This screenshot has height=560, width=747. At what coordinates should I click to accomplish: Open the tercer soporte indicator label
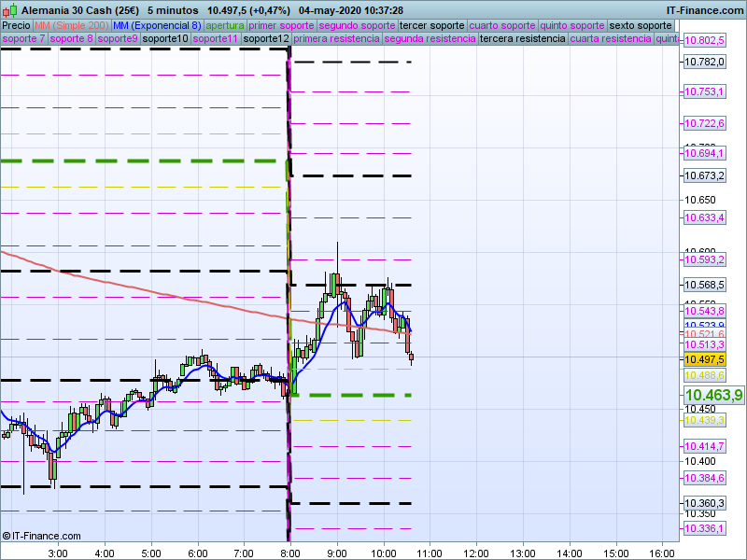click(x=431, y=26)
